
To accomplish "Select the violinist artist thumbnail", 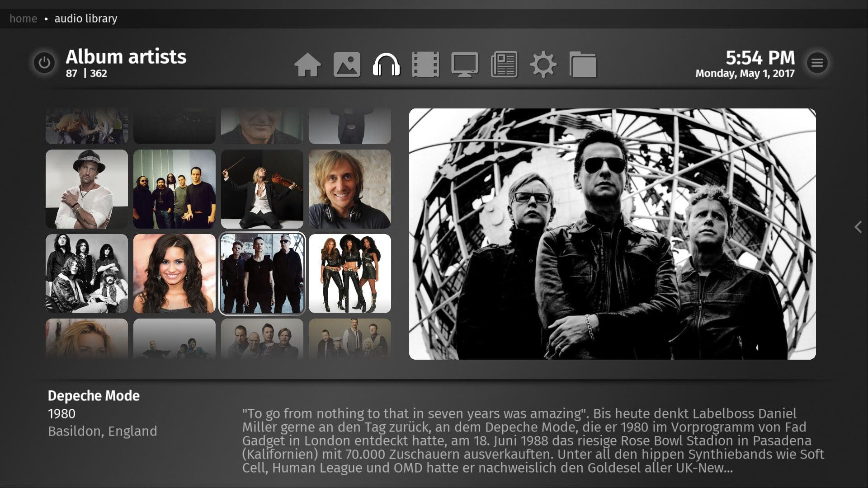I will (x=262, y=189).
